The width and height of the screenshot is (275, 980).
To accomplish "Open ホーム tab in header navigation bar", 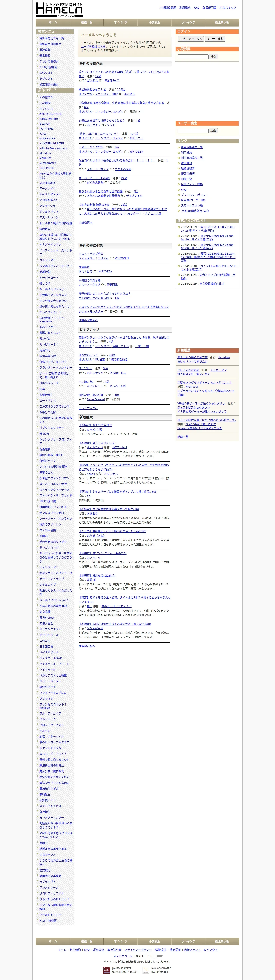I will [53, 22].
